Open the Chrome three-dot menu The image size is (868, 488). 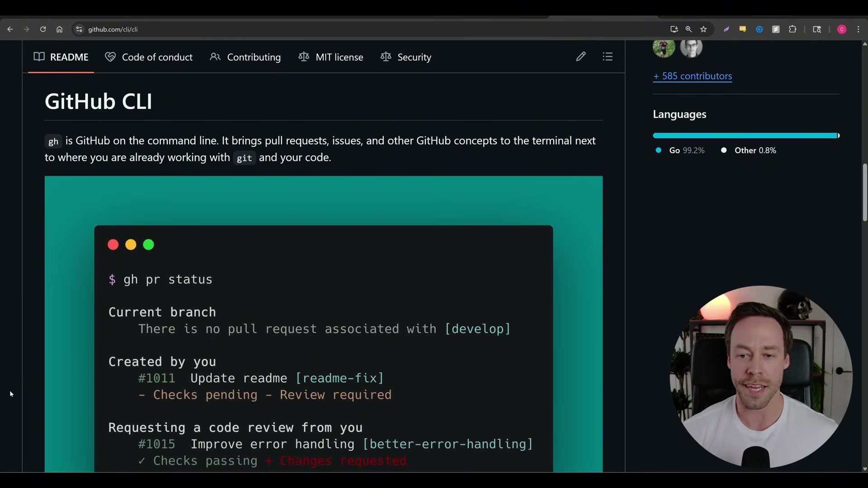coord(859,29)
